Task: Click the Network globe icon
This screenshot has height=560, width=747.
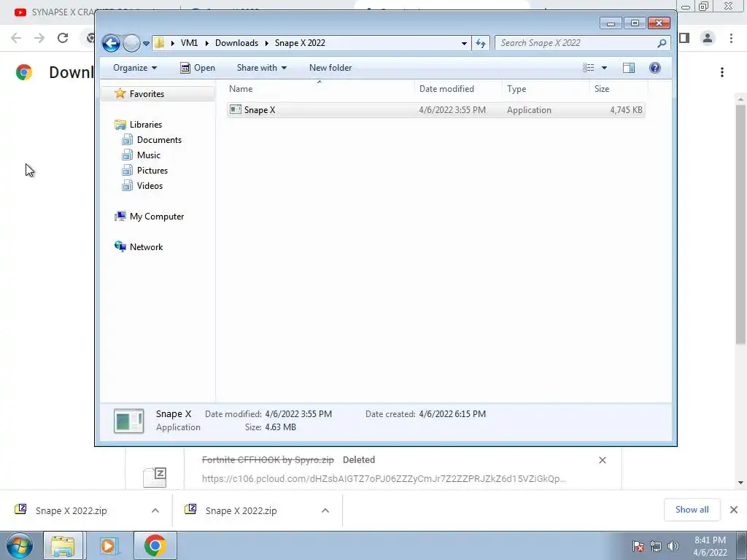Action: coord(120,246)
